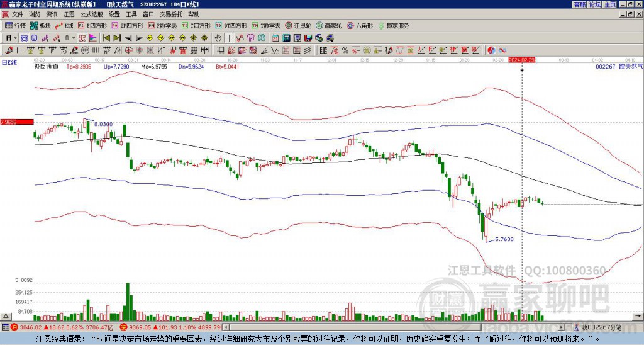Open the 工具 menu
This screenshot has width=644, height=345.
(x=131, y=14)
